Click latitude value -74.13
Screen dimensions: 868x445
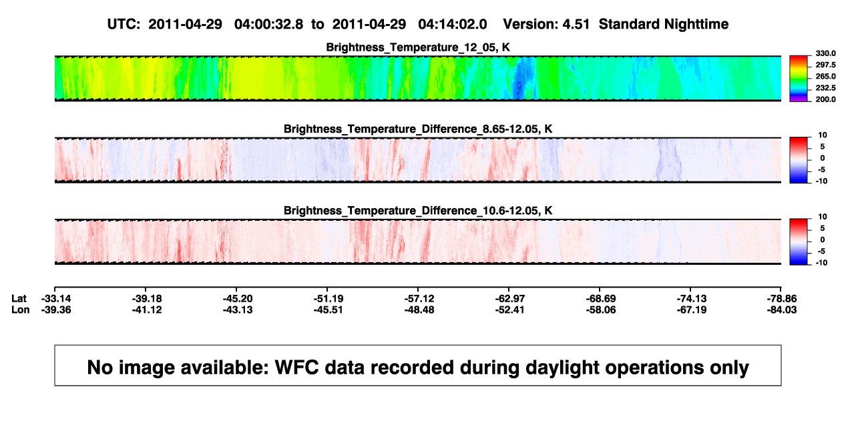click(691, 298)
